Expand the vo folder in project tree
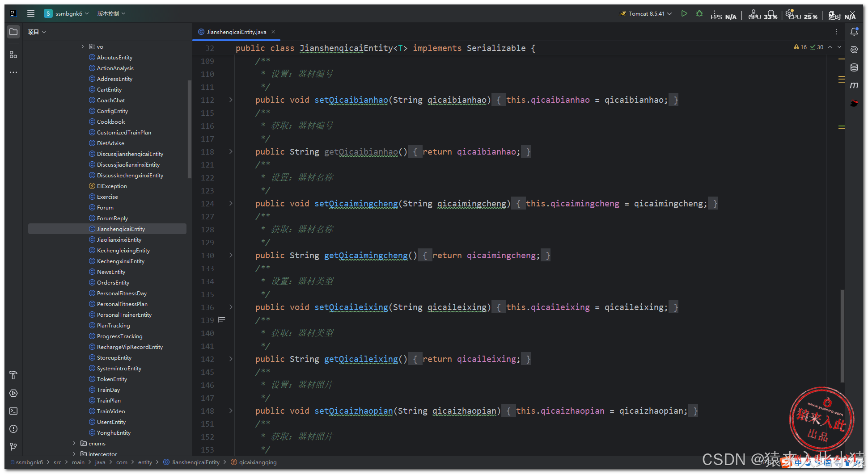This screenshot has width=868, height=474. pos(83,46)
